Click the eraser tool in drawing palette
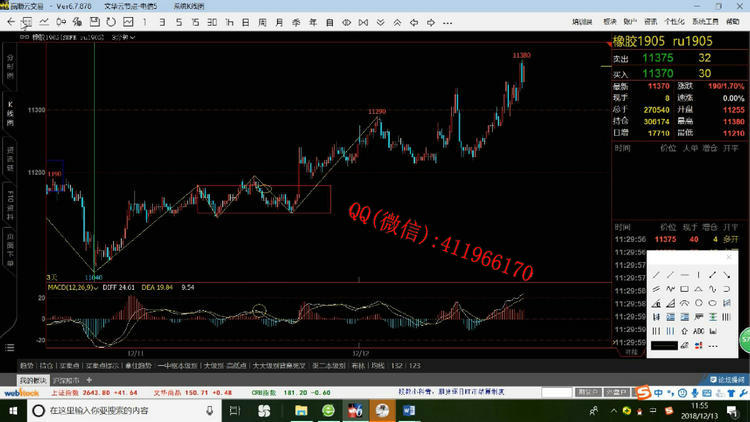Viewport: 750px width, 422px height. [684, 346]
